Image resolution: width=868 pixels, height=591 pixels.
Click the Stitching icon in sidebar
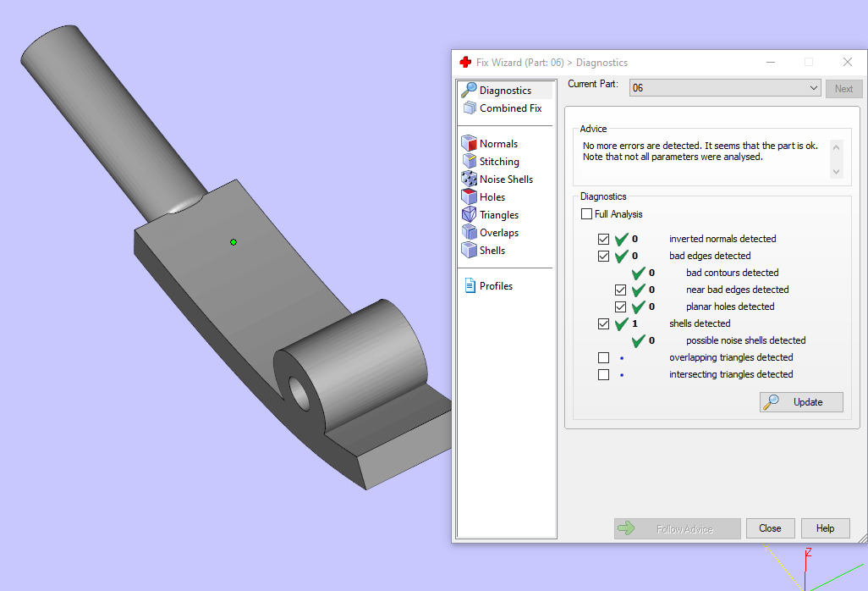click(x=470, y=161)
